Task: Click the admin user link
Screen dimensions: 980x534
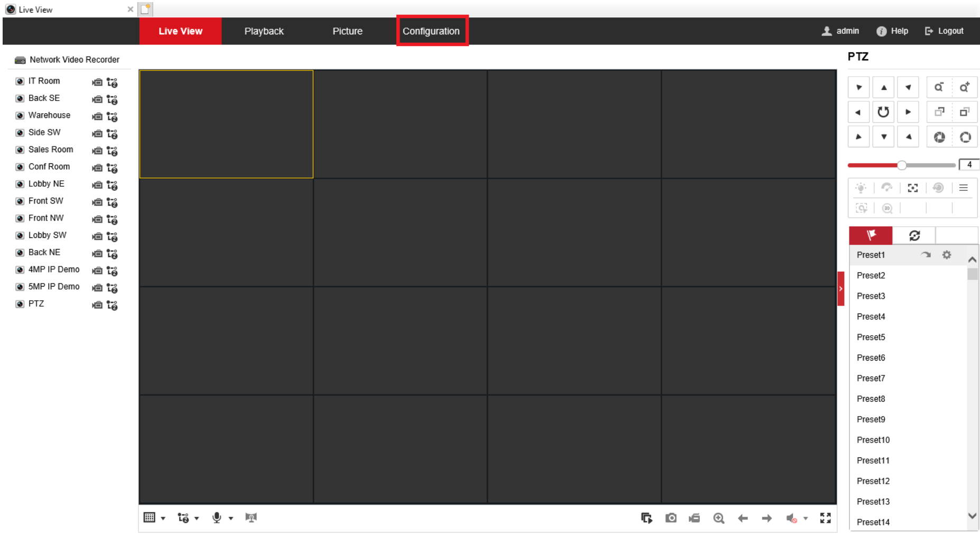Action: coord(840,31)
